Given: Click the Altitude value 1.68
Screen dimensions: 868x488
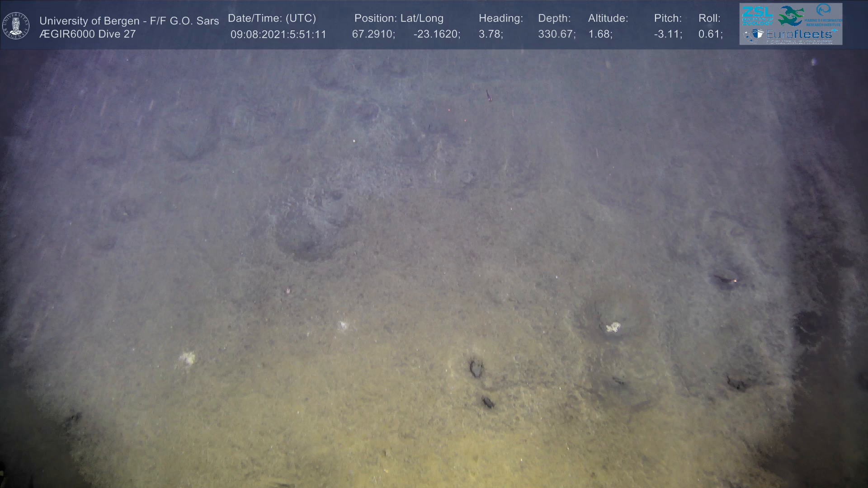Looking at the screenshot, I should point(600,34).
